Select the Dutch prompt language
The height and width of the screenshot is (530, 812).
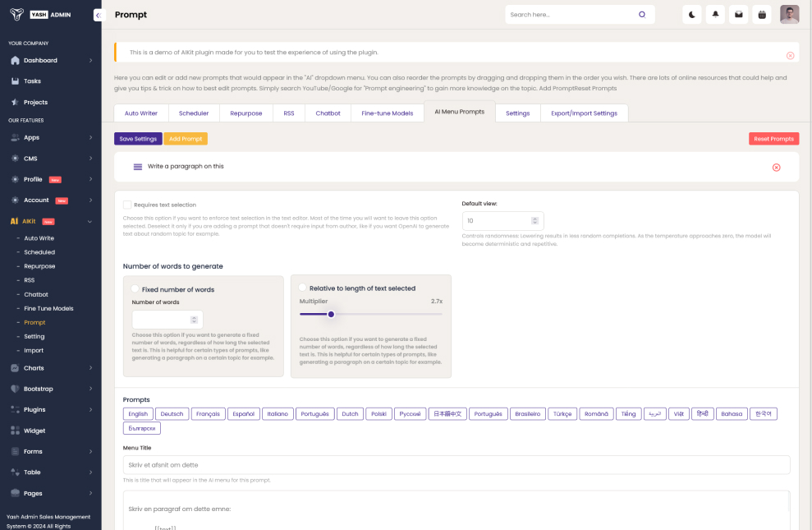pyautogui.click(x=350, y=414)
